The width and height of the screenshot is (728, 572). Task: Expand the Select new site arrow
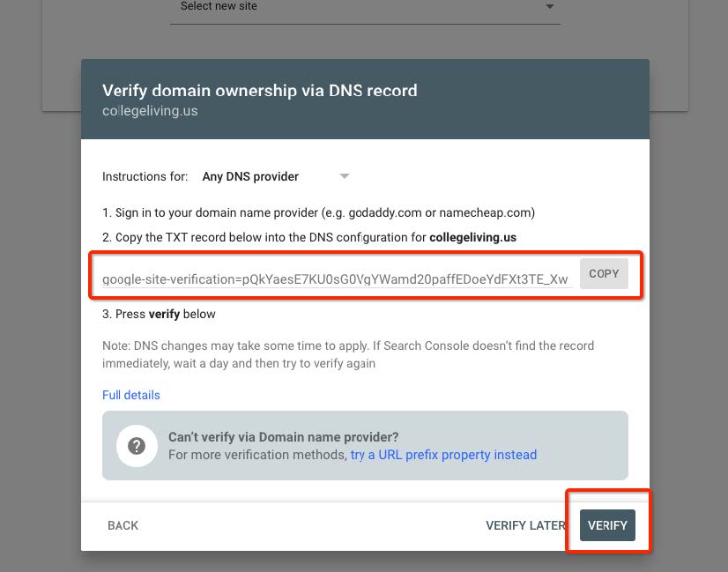[x=550, y=6]
